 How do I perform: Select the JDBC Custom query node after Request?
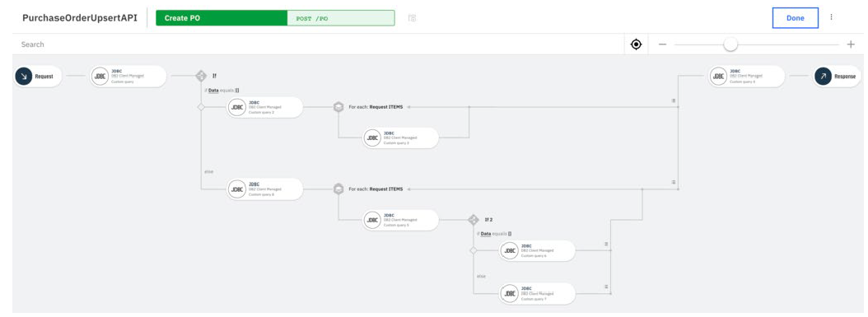[x=128, y=77]
